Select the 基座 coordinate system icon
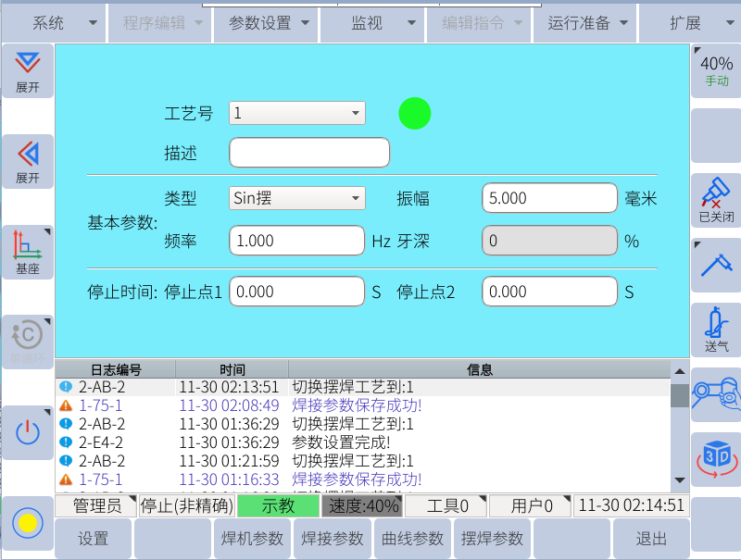The height and width of the screenshot is (560, 741). pyautogui.click(x=28, y=252)
